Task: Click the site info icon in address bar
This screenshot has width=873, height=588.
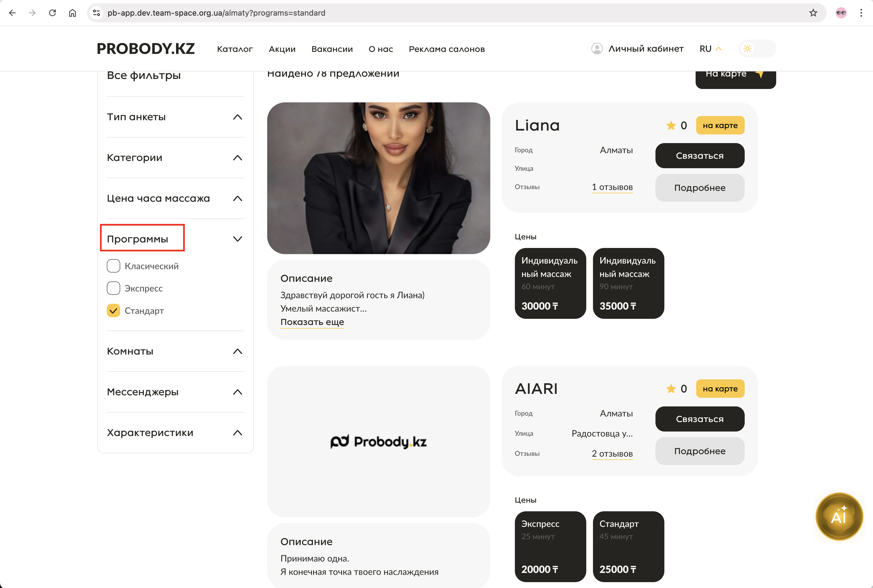Action: pyautogui.click(x=97, y=13)
